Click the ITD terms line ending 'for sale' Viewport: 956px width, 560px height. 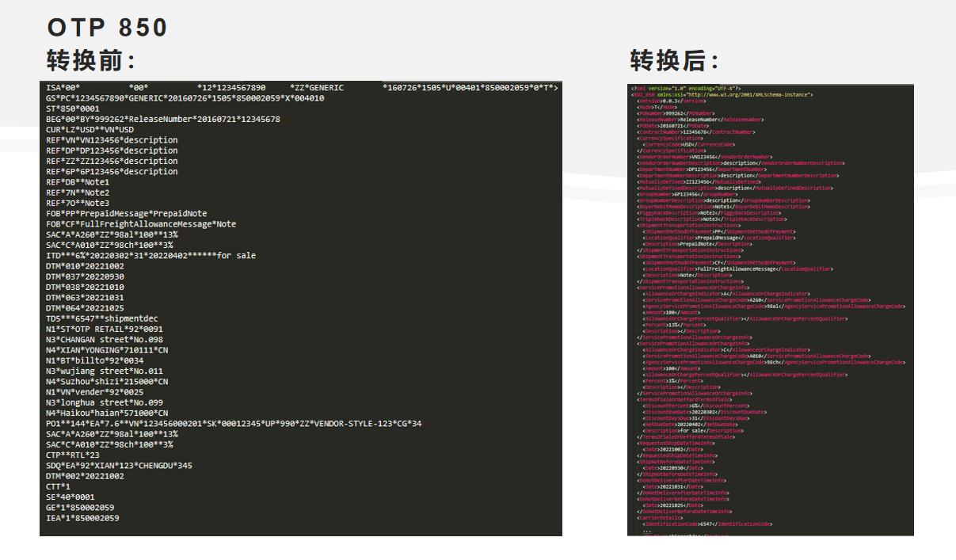pos(150,256)
